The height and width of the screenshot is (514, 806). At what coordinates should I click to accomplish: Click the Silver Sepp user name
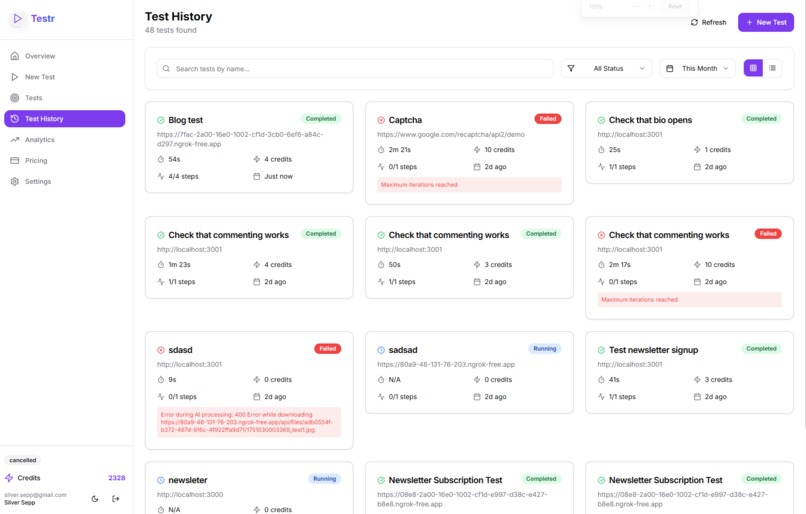tap(20, 503)
